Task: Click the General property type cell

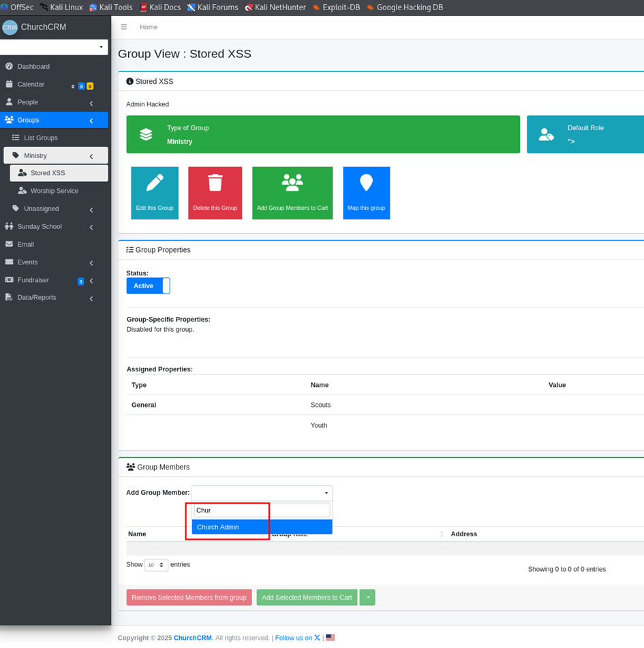Action: (143, 405)
